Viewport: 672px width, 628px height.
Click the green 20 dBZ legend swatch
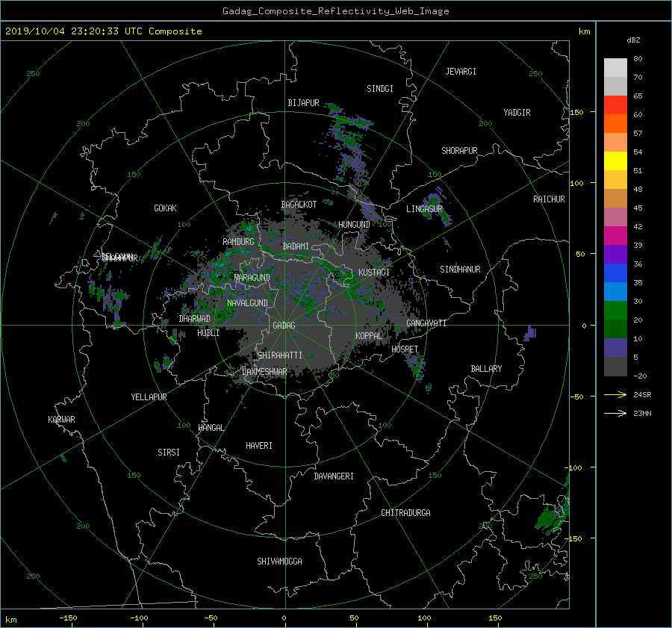615,310
